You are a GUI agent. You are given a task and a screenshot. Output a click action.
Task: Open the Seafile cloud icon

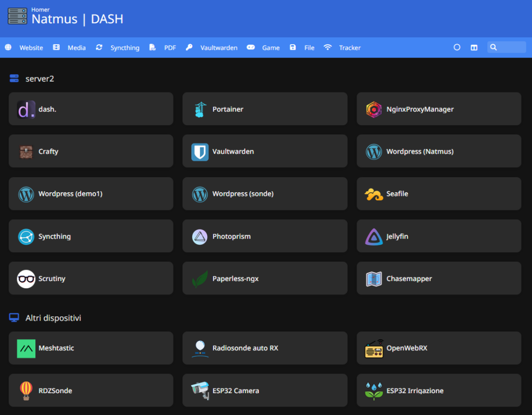coord(374,194)
